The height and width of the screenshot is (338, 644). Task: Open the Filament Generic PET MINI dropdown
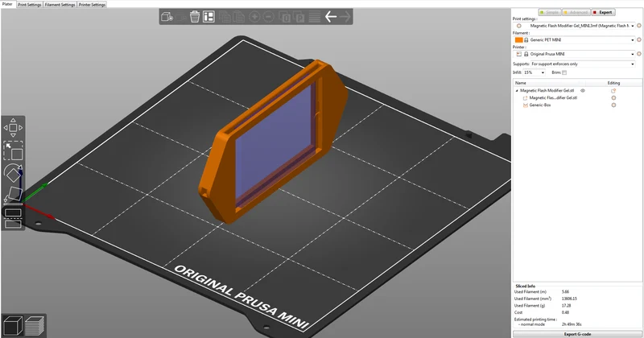633,40
